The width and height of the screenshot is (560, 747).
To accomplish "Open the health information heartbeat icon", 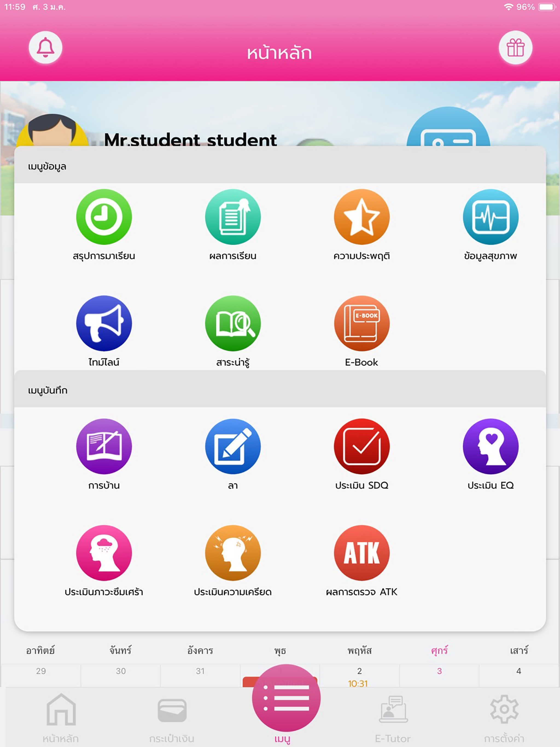I will pyautogui.click(x=491, y=217).
